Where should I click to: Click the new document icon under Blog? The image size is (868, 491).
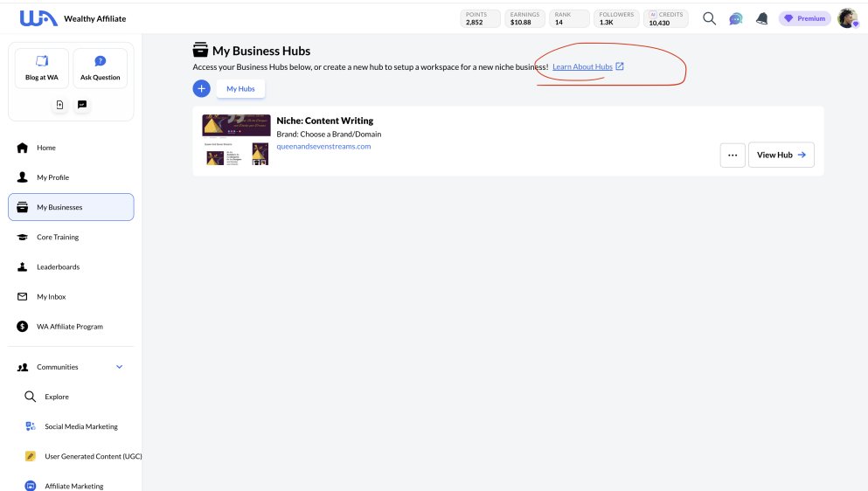tap(59, 105)
